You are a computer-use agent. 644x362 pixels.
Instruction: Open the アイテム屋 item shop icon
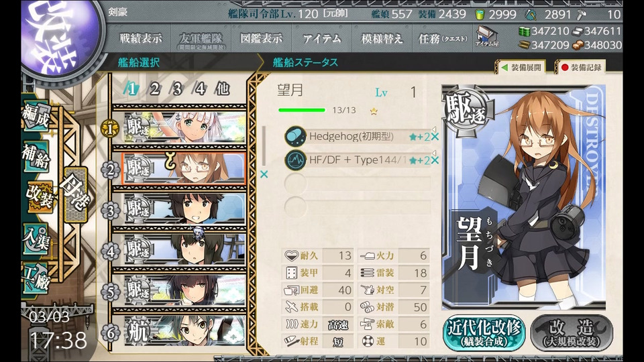(x=487, y=37)
